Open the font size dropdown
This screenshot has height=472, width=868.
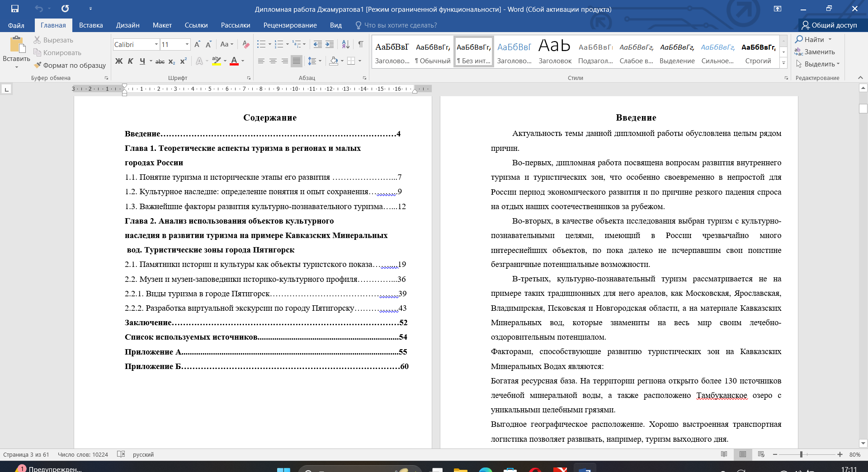pyautogui.click(x=187, y=44)
